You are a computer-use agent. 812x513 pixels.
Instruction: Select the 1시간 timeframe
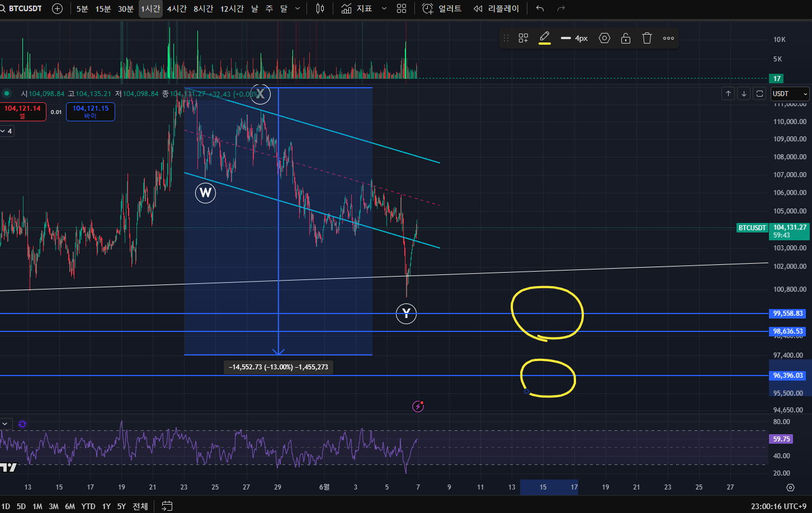150,8
